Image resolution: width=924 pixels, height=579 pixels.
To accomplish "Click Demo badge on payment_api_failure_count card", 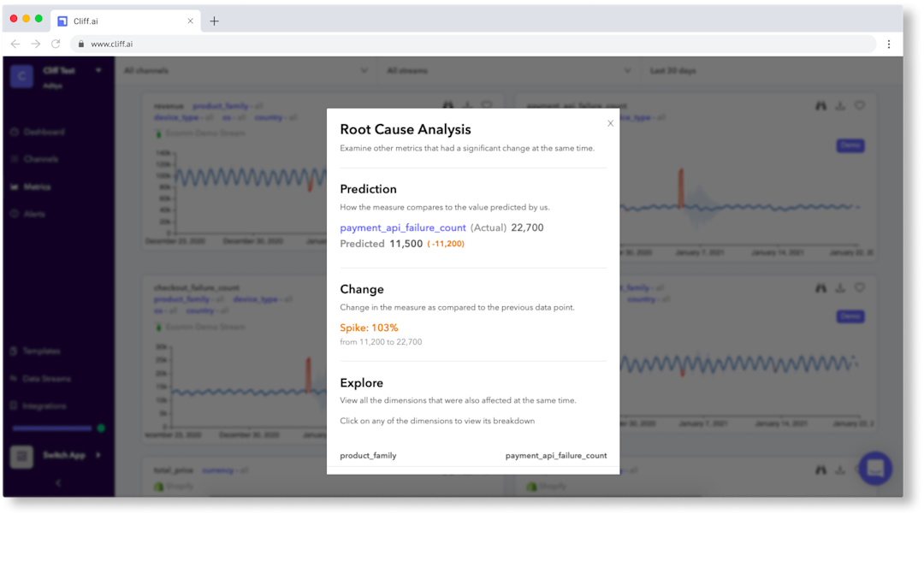I will (850, 145).
